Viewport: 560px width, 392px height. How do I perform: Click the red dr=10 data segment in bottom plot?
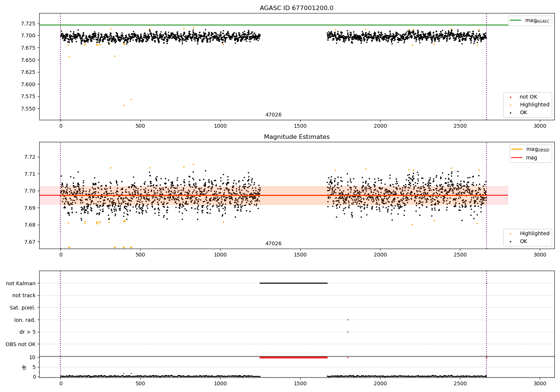click(293, 357)
